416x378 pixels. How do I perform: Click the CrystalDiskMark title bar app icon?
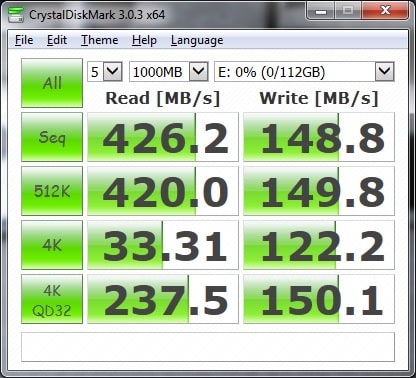click(15, 14)
